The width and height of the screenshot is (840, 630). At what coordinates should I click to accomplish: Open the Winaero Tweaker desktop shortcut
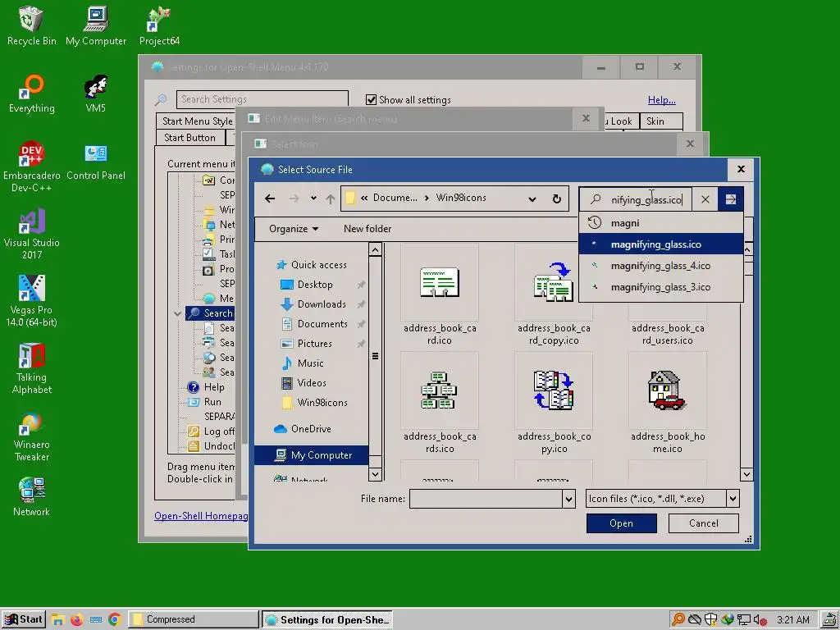click(x=32, y=436)
